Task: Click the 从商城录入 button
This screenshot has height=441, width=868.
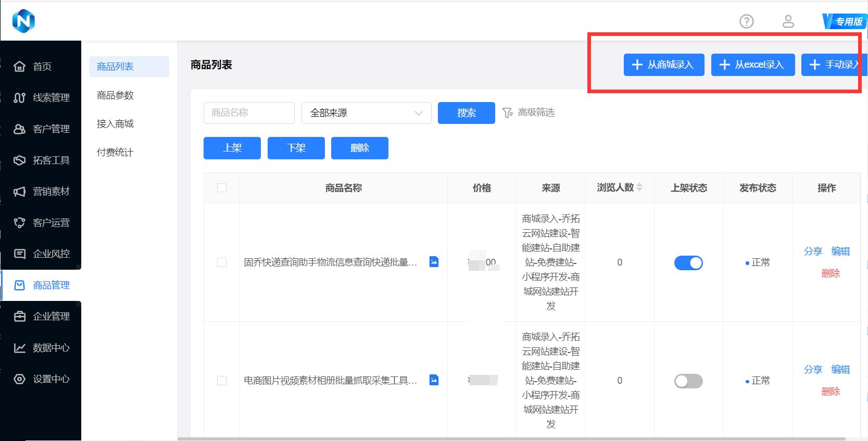Action: tap(664, 65)
